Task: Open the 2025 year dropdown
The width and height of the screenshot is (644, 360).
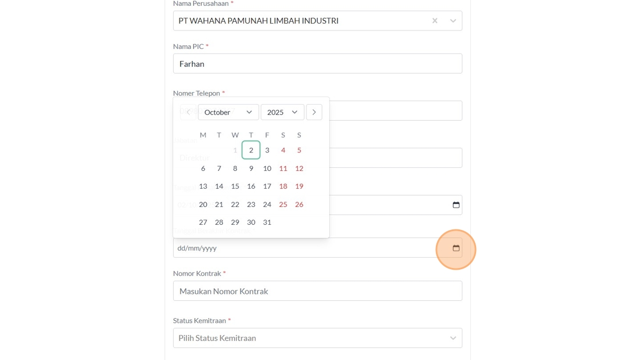Action: point(282,112)
